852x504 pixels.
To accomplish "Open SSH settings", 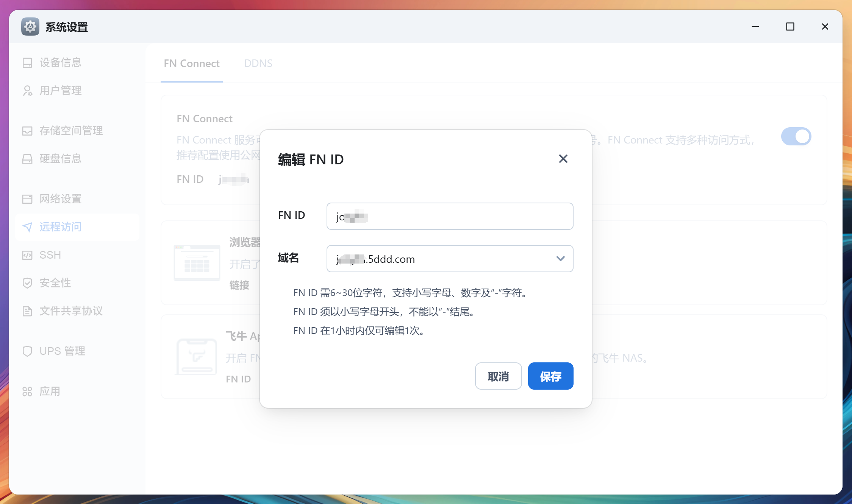I will [50, 254].
